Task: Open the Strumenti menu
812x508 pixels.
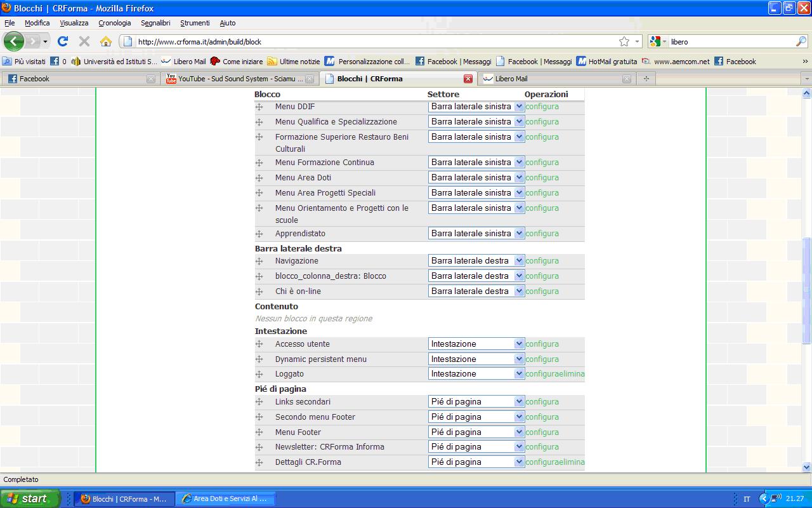Action: pos(195,23)
